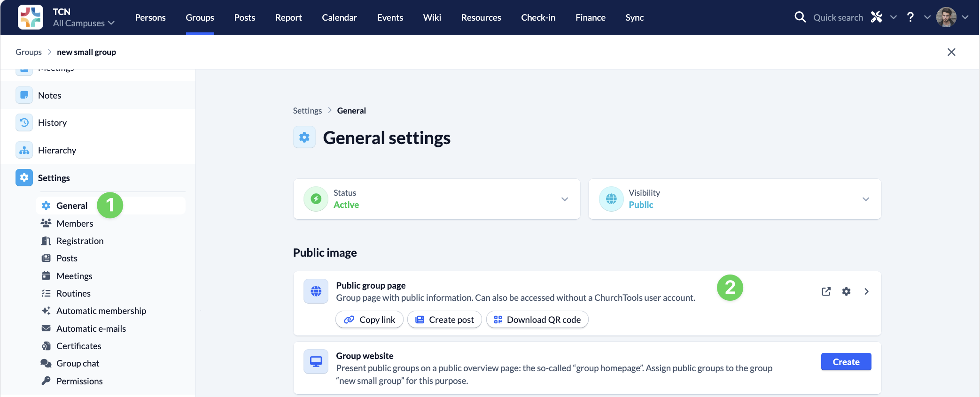Open the tools wrench icon in header
Viewport: 980px width, 397px height.
click(x=877, y=17)
